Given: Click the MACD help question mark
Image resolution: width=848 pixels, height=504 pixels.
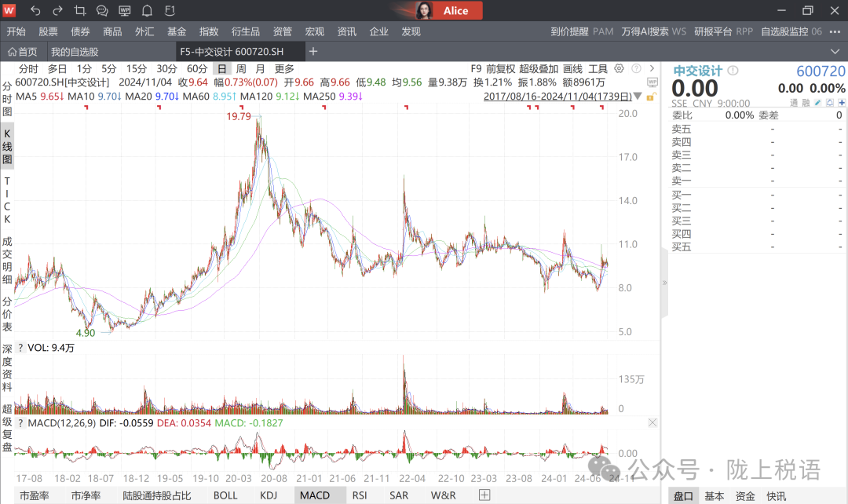Looking at the screenshot, I should click(20, 423).
